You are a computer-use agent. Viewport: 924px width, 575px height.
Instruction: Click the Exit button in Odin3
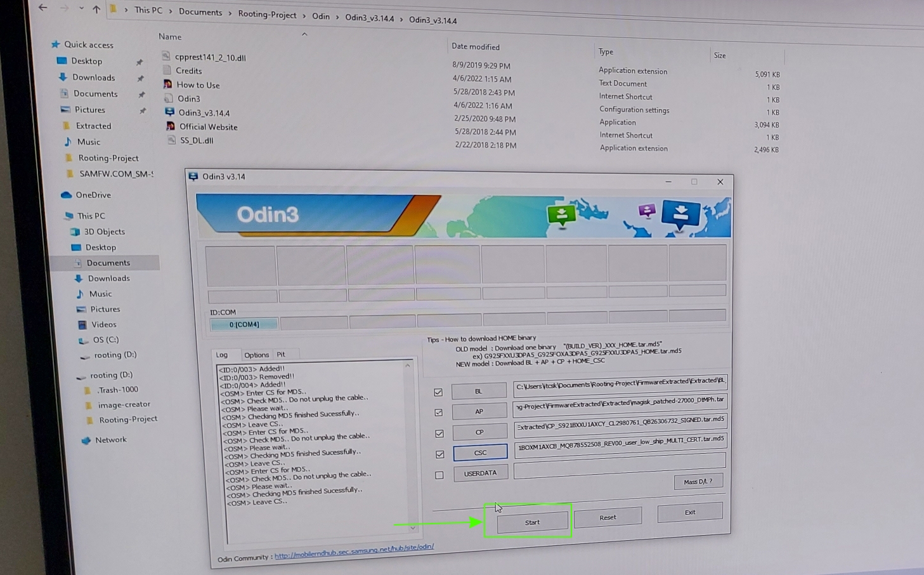pyautogui.click(x=690, y=512)
